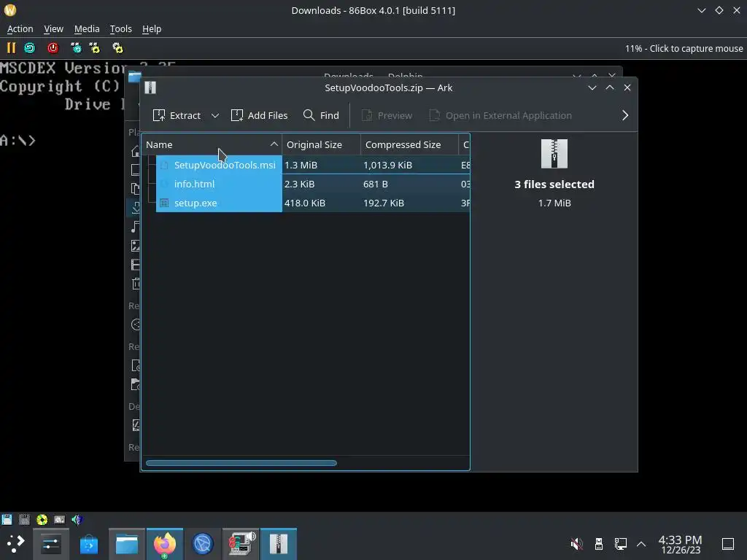Click Dolphin Pictures place icon behind Ark
Image resolution: width=747 pixels, height=560 pixels.
tap(135, 246)
